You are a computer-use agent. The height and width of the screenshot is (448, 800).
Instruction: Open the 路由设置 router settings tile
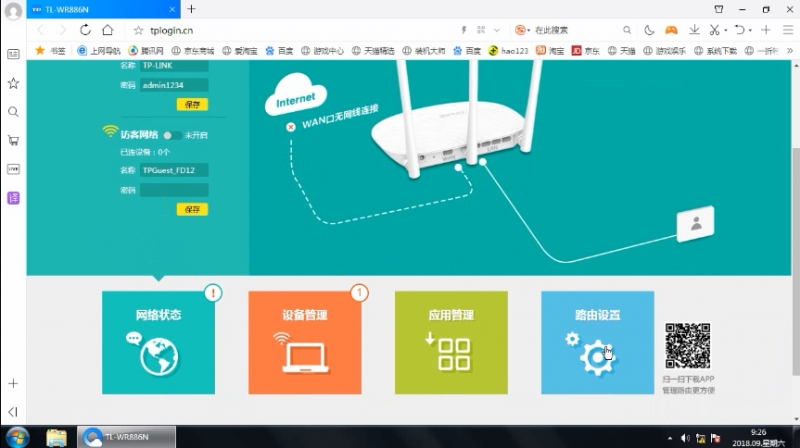[x=597, y=342]
